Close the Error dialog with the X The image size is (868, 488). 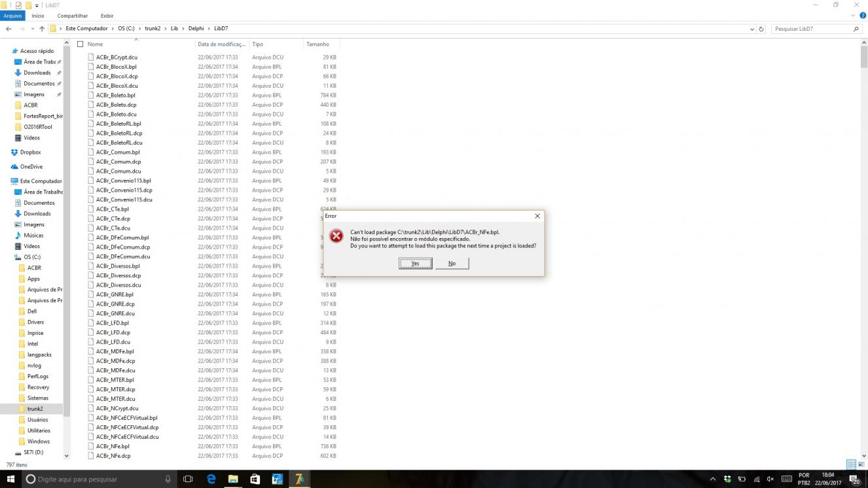click(537, 216)
